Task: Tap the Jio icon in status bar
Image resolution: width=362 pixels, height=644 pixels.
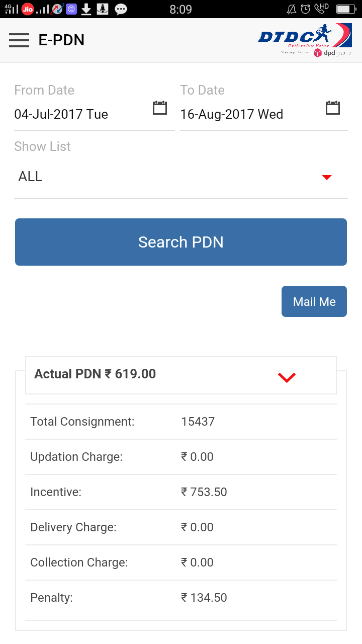Action: tap(28, 9)
